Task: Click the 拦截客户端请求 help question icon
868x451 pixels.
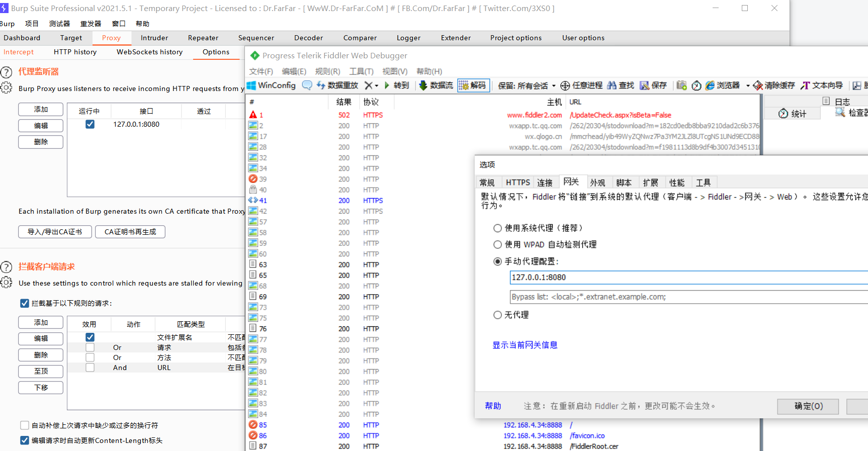Action: [x=6, y=267]
